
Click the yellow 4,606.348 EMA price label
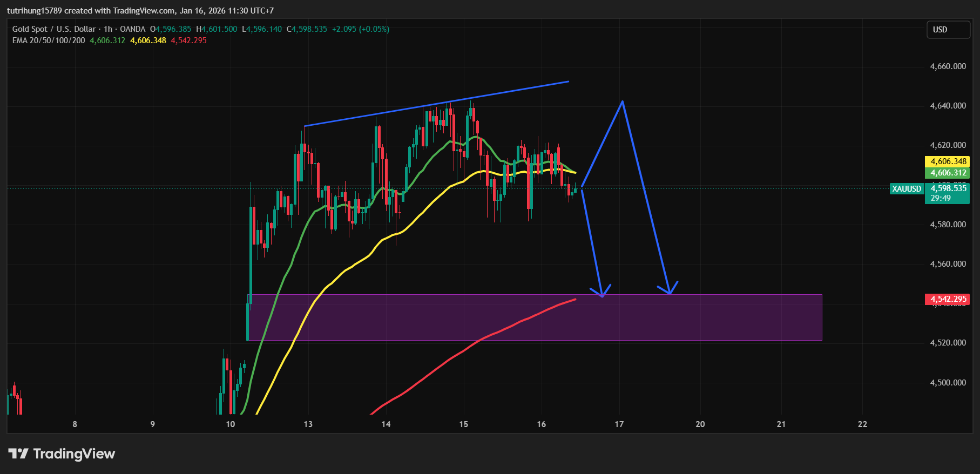948,161
